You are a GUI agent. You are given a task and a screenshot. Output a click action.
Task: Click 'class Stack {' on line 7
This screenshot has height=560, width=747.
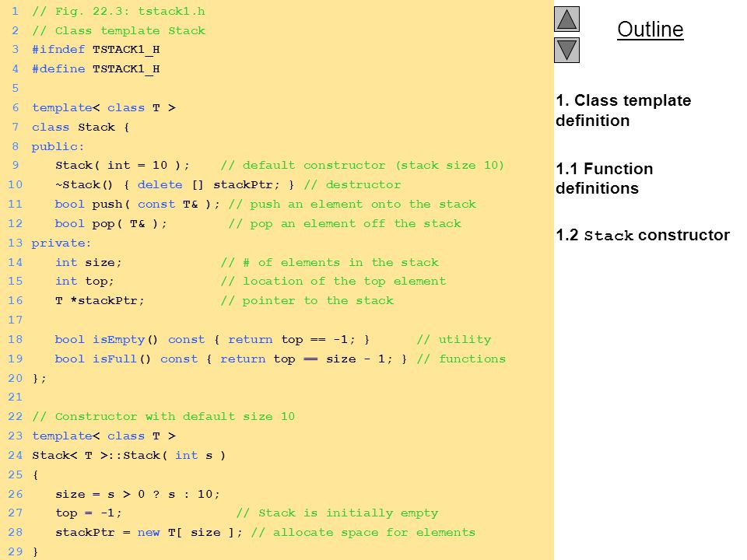coord(80,128)
